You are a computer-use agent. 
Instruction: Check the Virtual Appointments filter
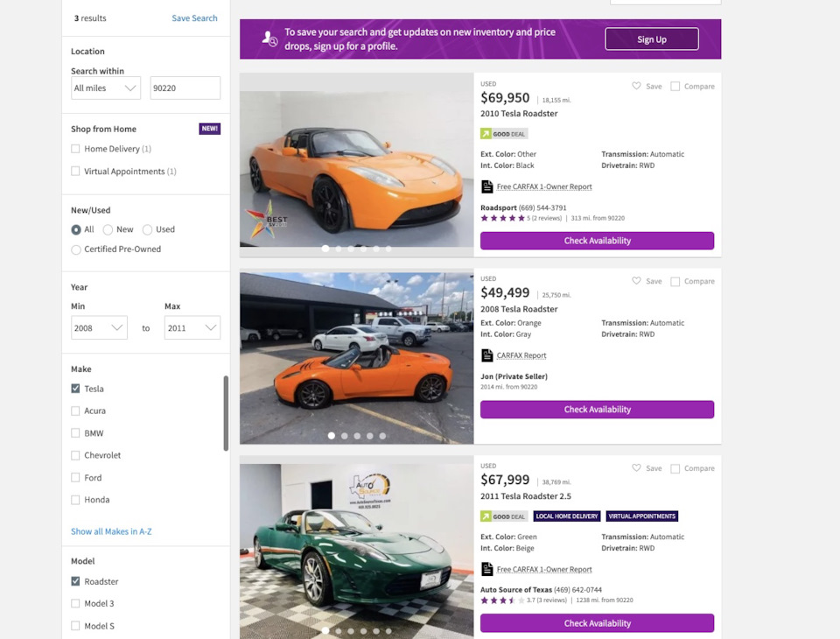click(x=75, y=171)
